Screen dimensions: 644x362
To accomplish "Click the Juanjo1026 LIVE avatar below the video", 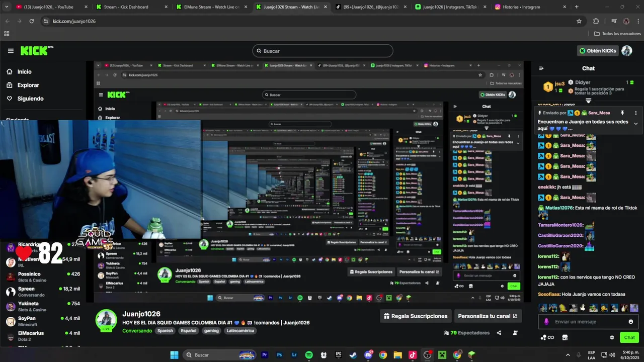I will point(106,320).
